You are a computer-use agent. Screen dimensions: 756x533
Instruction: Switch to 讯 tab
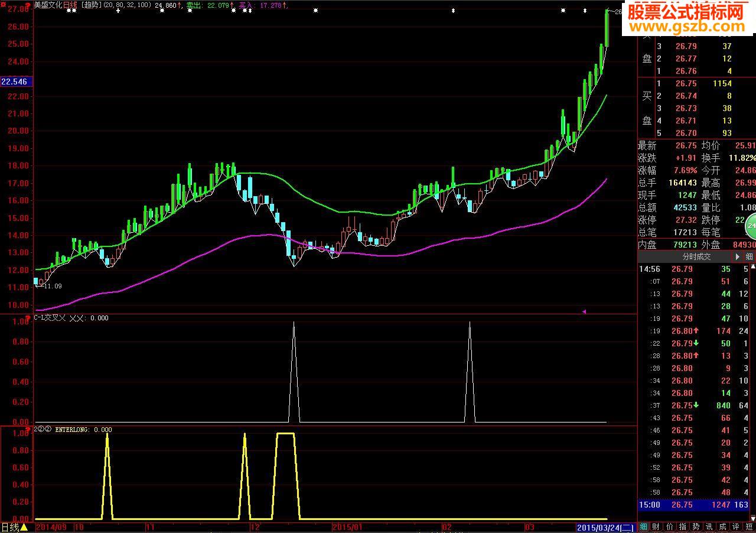(x=709, y=526)
